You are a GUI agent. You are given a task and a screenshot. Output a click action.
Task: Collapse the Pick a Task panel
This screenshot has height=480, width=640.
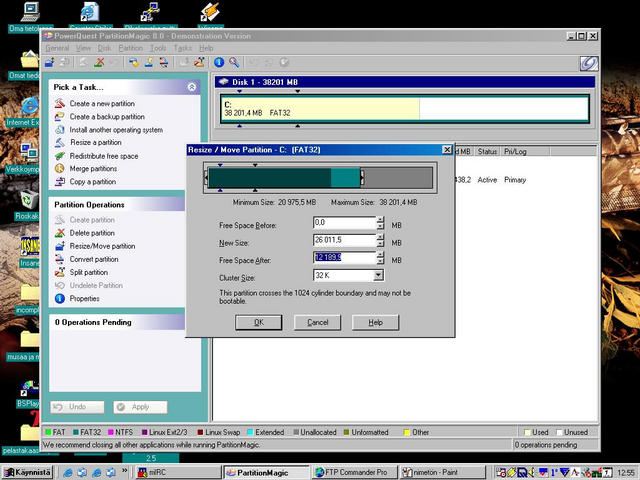pyautogui.click(x=191, y=87)
